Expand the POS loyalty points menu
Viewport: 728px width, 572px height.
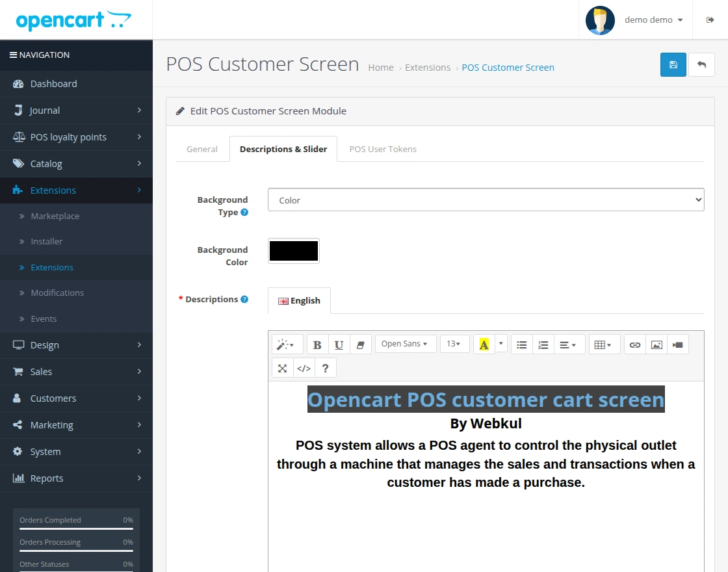[x=76, y=137]
